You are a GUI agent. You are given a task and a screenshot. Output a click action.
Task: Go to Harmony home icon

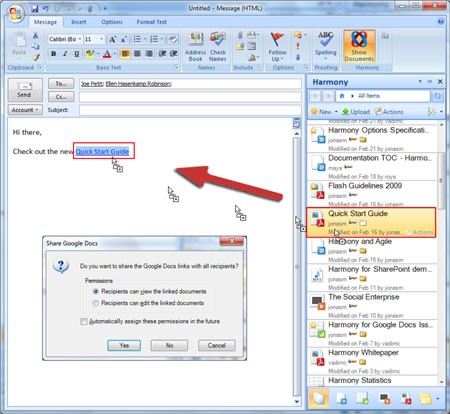click(342, 96)
